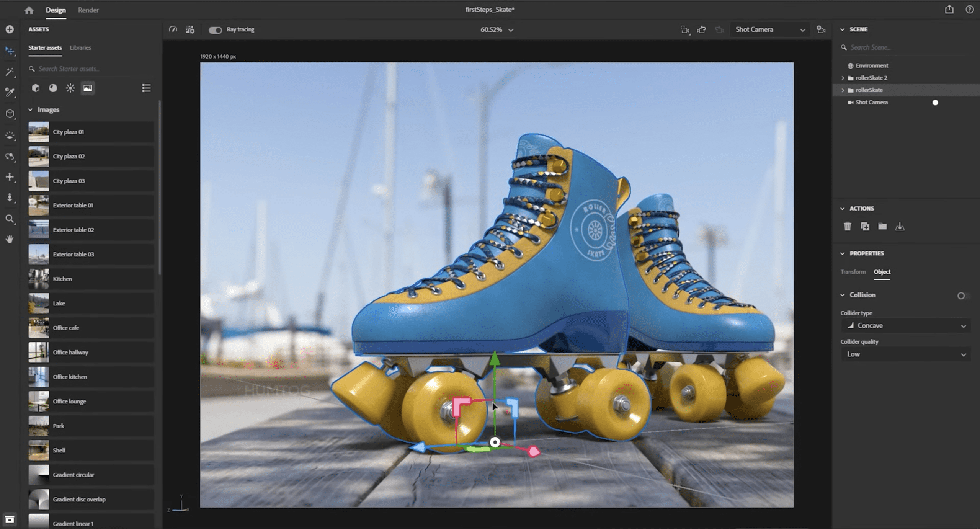Expand the rollerSkate 2 group
Viewport: 980px width, 529px height.
click(843, 78)
